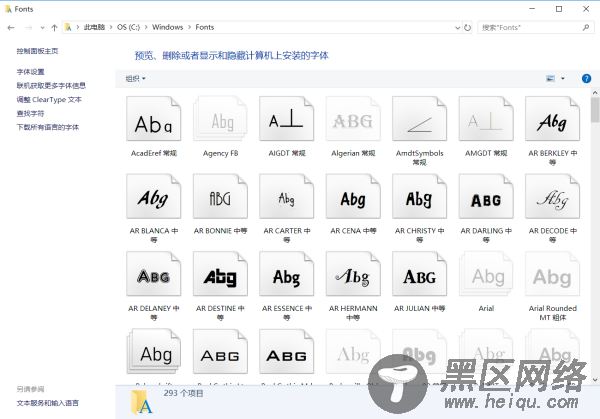Open 文本服务和输入语言 link

(48, 403)
